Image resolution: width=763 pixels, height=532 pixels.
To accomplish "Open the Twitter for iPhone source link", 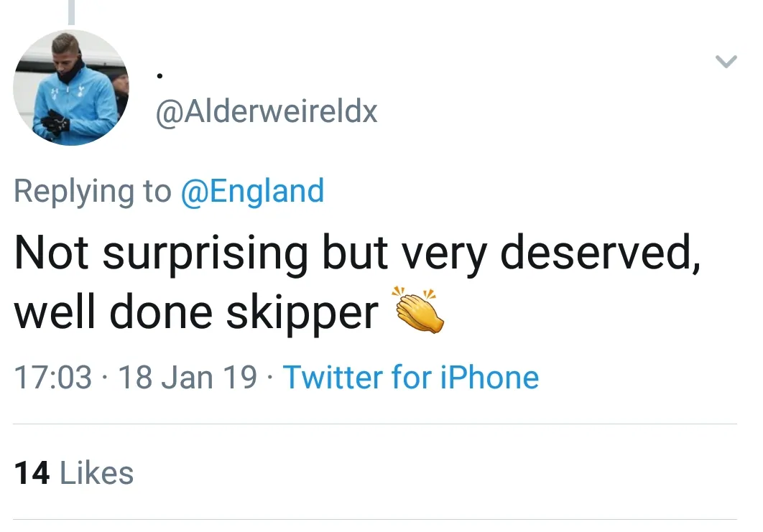I will (411, 378).
